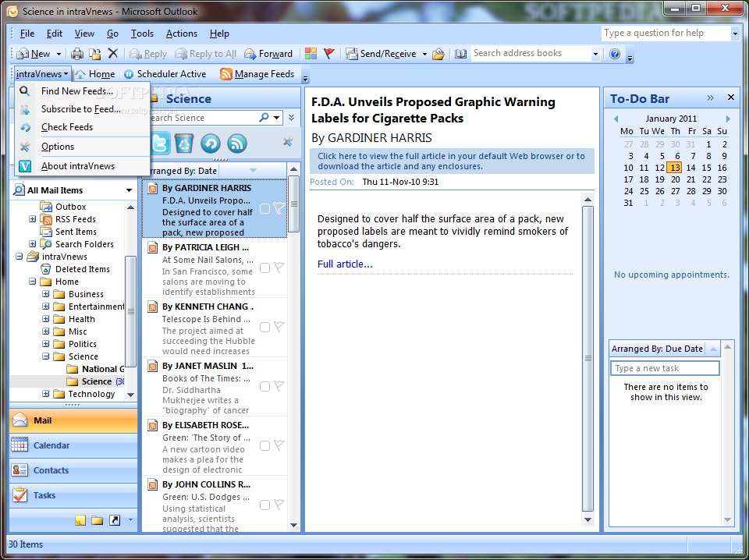
Task: Click the search magnifier in Search Science box
Action: click(x=264, y=117)
